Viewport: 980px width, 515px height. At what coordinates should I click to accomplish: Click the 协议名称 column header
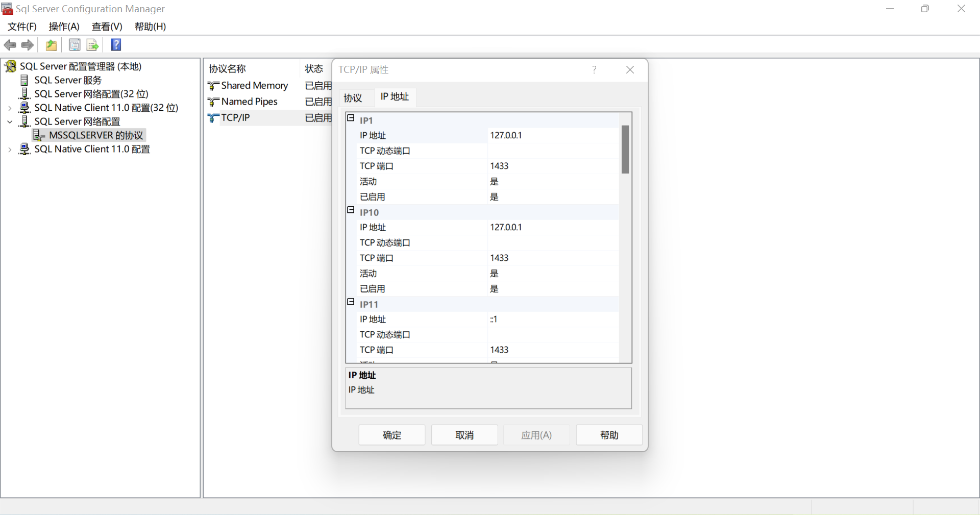(252, 69)
